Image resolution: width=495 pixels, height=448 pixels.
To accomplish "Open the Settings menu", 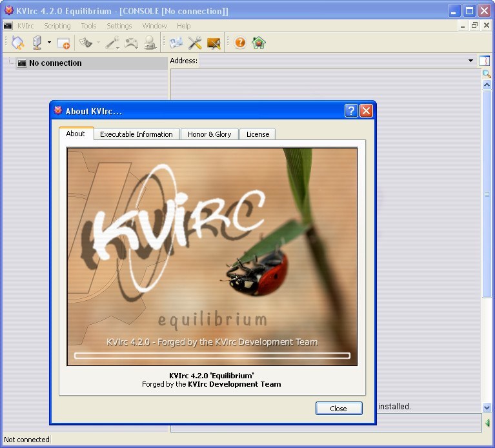I will click(119, 26).
